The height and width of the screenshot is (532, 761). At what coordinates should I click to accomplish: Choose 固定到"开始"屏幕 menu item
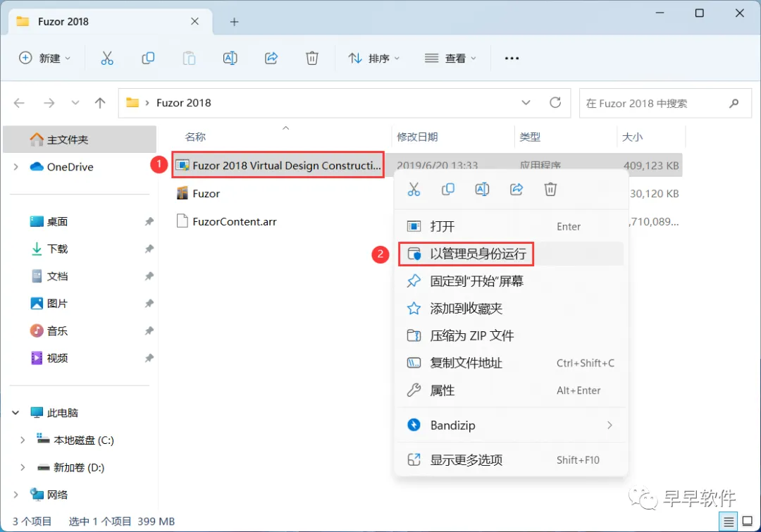511,281
